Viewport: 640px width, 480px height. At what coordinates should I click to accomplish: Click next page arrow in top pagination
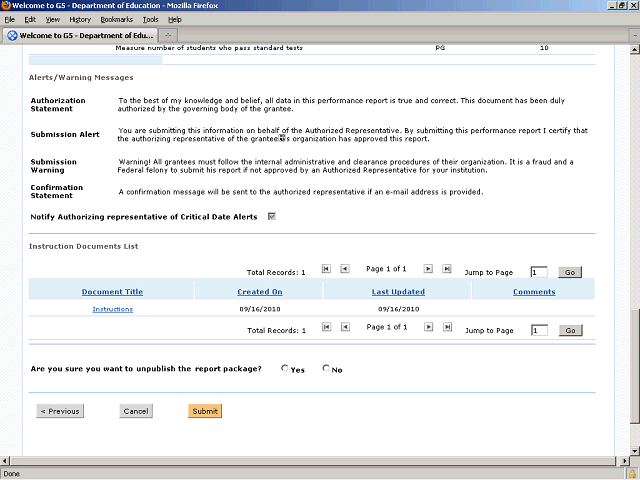428,269
